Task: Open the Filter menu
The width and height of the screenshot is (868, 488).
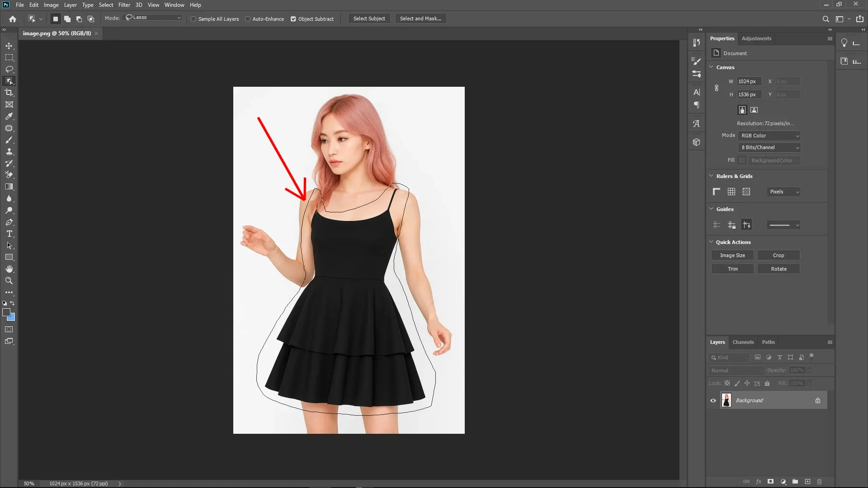Action: 124,5
